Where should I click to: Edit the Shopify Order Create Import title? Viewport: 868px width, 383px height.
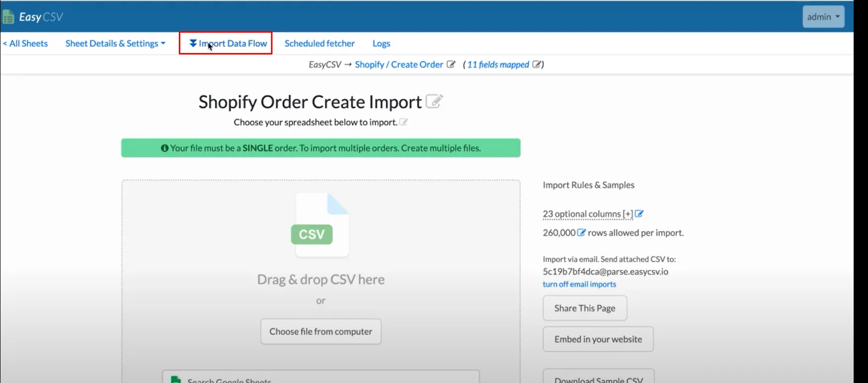(434, 101)
